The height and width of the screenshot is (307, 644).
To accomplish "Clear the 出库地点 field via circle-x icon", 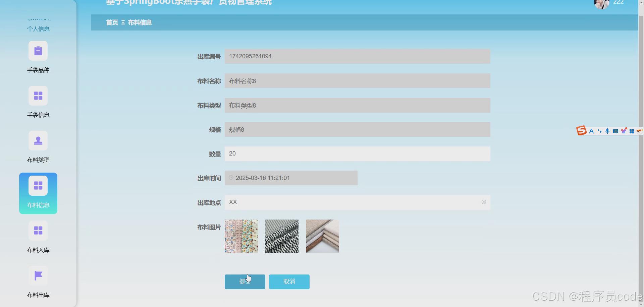I will (x=484, y=202).
